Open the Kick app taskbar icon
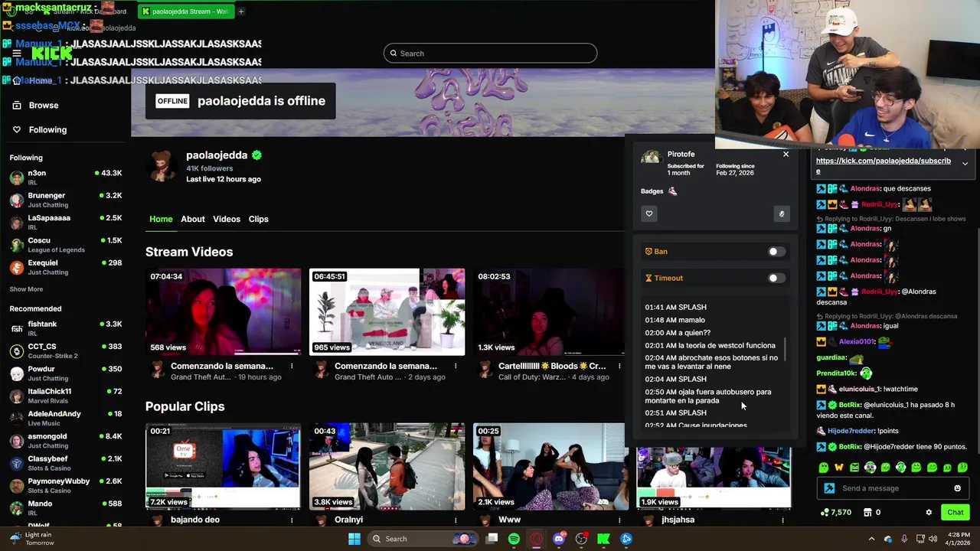This screenshot has width=980, height=551. (603, 539)
